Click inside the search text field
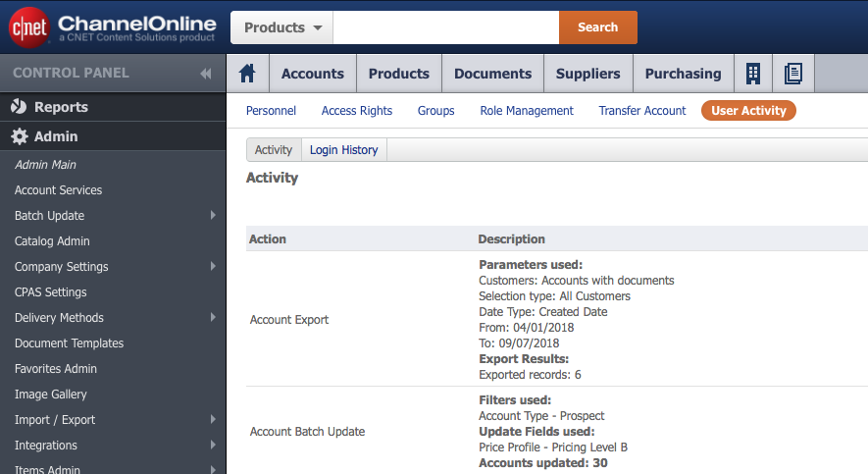 (445, 27)
